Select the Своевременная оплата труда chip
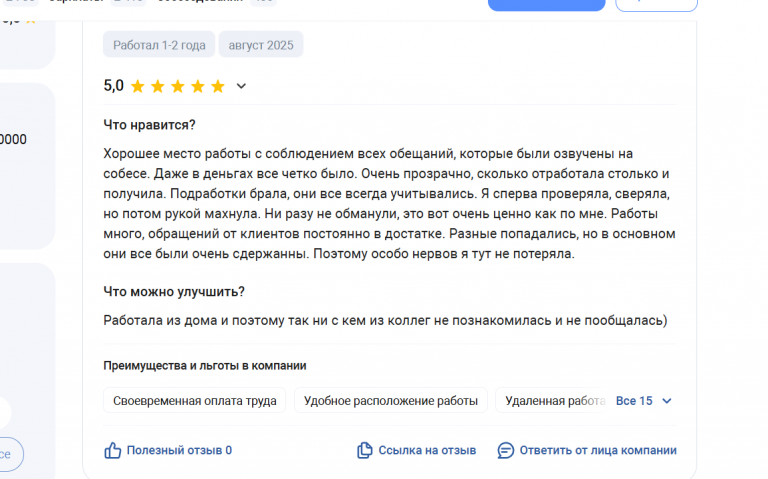Screen dimensions: 768x479 [x=194, y=401]
